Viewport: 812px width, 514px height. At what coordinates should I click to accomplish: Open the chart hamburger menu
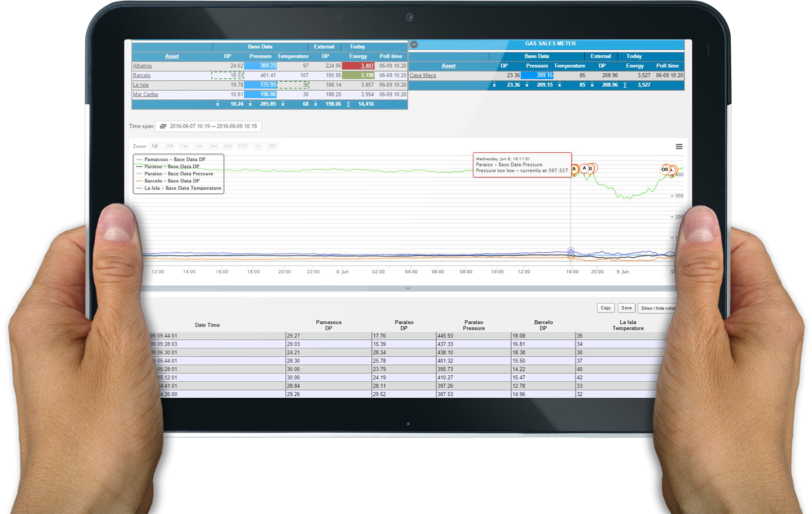(x=679, y=147)
